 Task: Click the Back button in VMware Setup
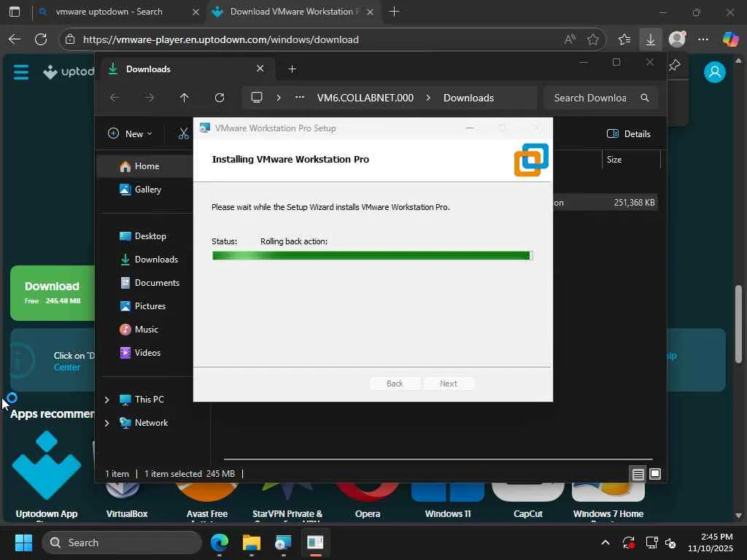395,384
